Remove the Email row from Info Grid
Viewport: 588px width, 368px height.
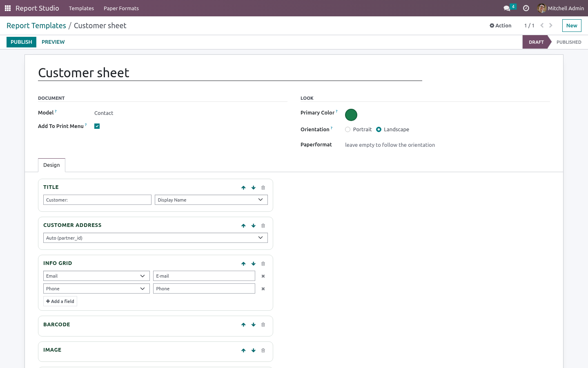263,276
